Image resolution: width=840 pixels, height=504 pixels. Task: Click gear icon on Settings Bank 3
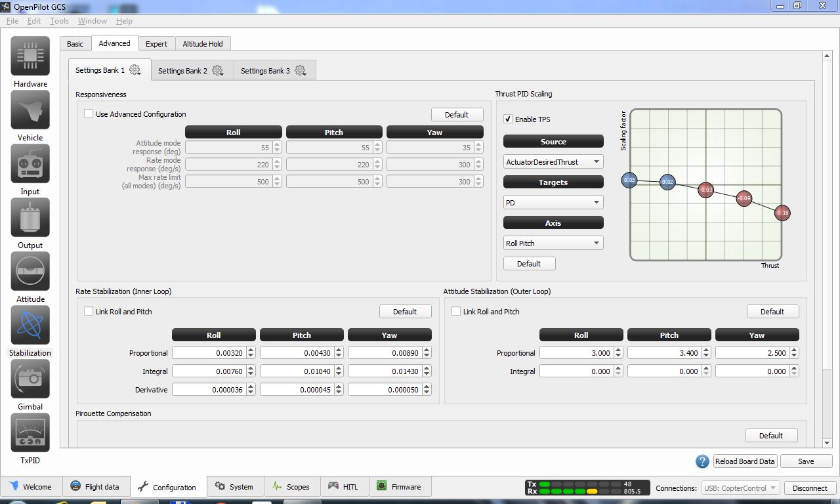[x=301, y=70]
